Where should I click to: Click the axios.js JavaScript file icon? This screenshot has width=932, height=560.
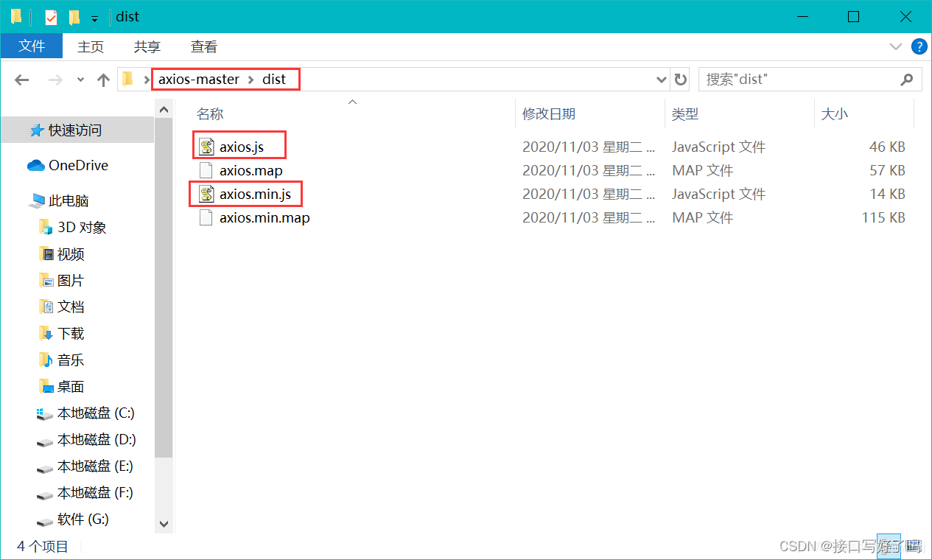point(206,147)
